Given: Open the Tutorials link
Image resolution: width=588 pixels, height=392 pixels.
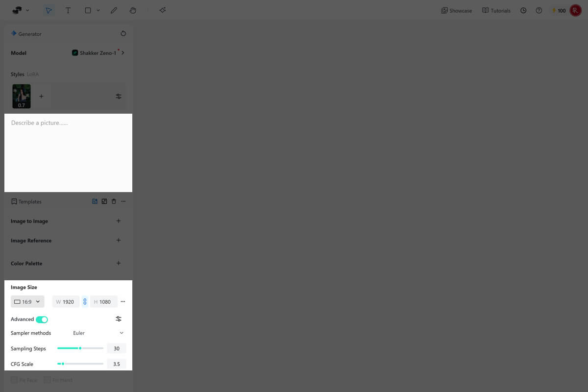Looking at the screenshot, I should pos(496,10).
